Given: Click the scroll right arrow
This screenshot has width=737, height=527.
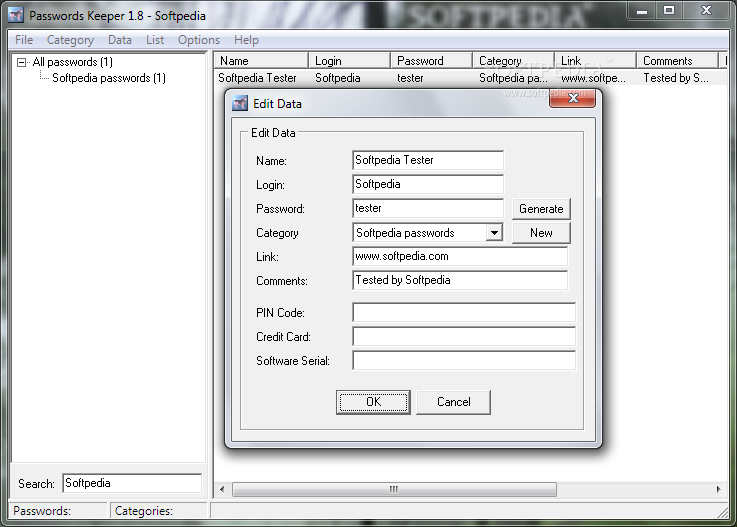Looking at the screenshot, I should pyautogui.click(x=718, y=489).
